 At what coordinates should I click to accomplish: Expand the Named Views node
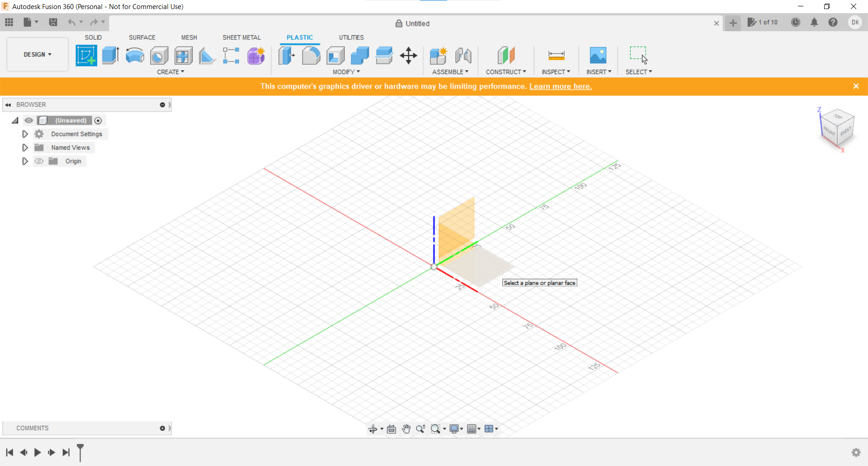coord(25,147)
